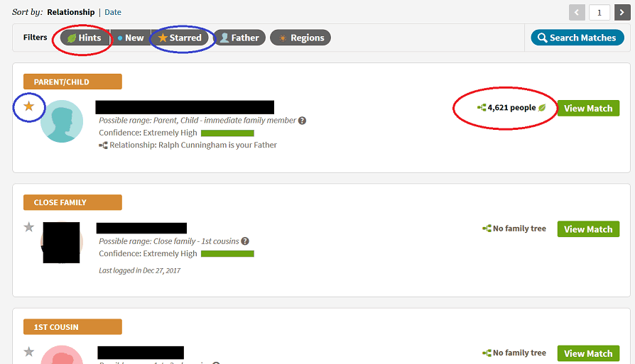Viewport: 635px width, 364px height.
Task: Click the Search Matches button
Action: (x=577, y=38)
